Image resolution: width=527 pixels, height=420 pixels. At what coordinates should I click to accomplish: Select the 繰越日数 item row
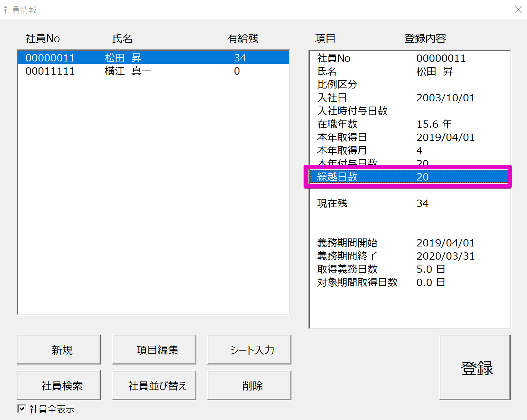pos(409,177)
